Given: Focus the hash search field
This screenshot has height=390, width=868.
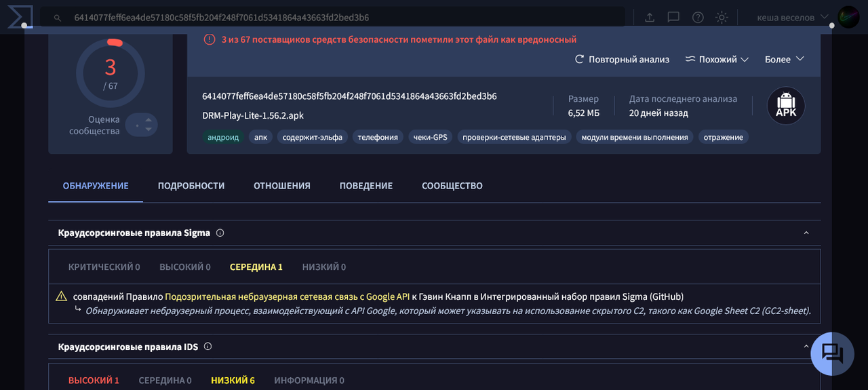Looking at the screenshot, I should point(332,17).
